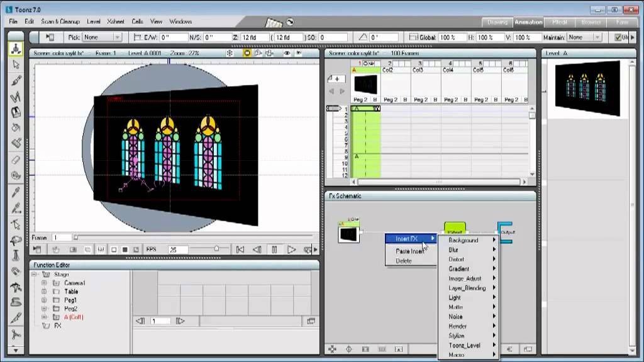The height and width of the screenshot is (362, 644).
Task: Select the Eraser tool
Action: [16, 160]
